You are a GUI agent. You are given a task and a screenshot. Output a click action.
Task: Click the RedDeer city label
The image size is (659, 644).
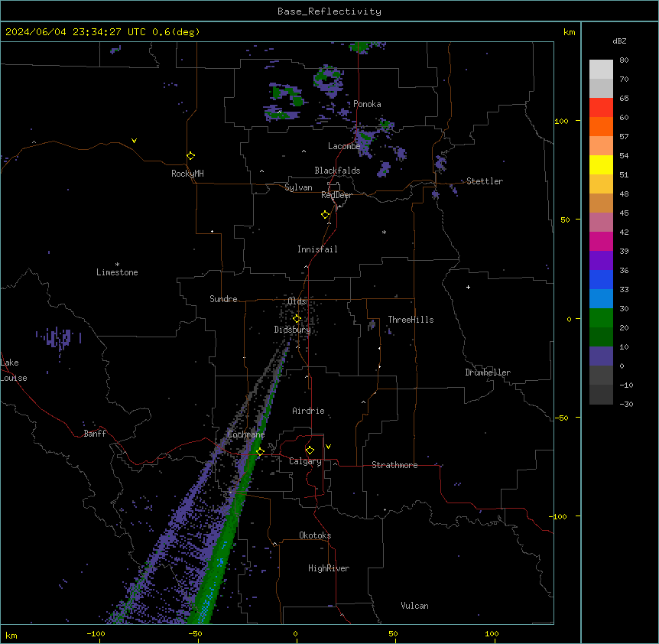tap(336, 195)
